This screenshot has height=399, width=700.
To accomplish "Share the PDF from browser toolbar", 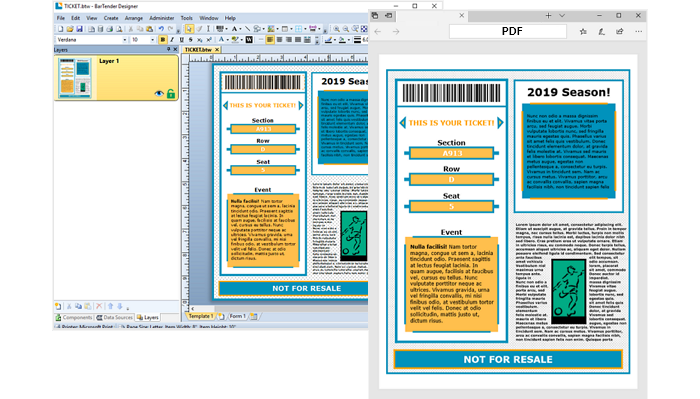I will pos(620,31).
